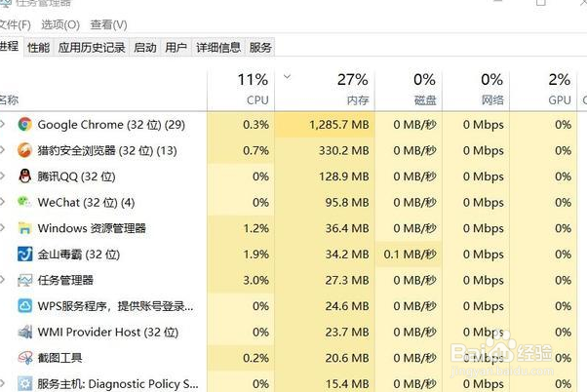Switch to the 启动 tab
The width and height of the screenshot is (587, 392).
coord(145,47)
